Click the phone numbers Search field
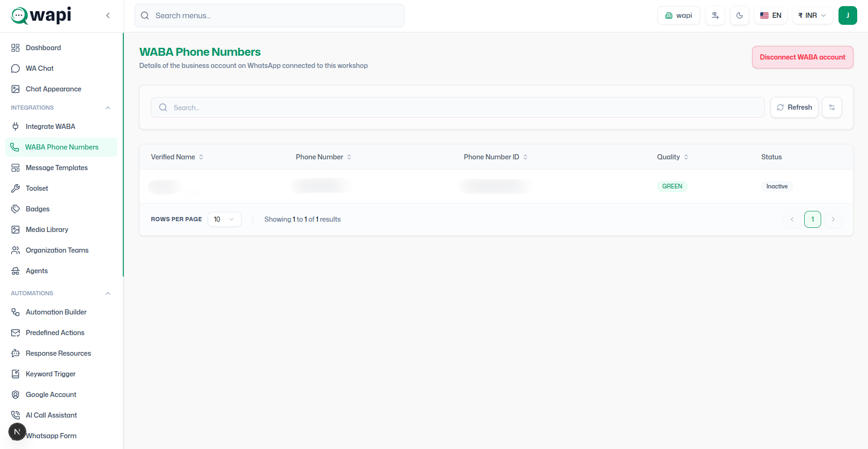Screen dimensions: 868x449 click(x=457, y=107)
